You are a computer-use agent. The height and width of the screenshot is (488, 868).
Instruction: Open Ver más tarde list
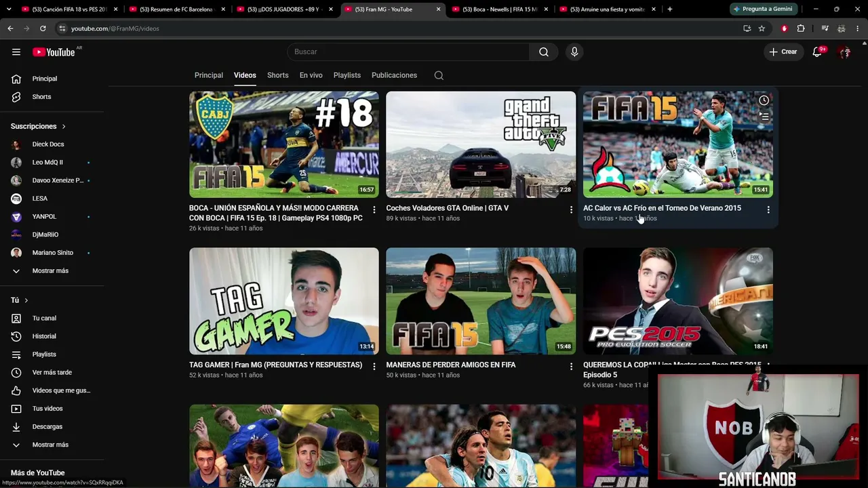[53, 372]
